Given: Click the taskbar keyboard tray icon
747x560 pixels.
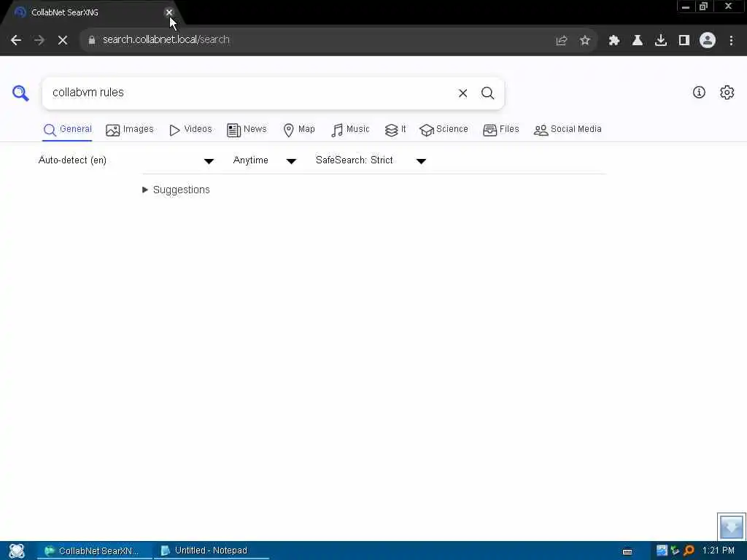Looking at the screenshot, I should point(627,552).
